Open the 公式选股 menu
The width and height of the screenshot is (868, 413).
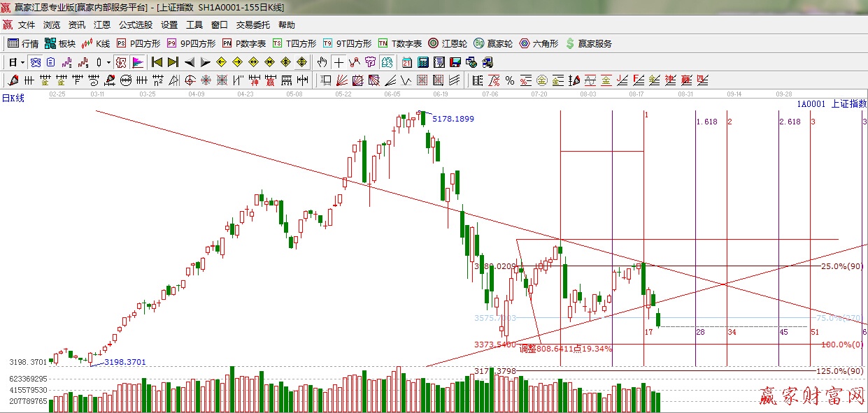[135, 25]
